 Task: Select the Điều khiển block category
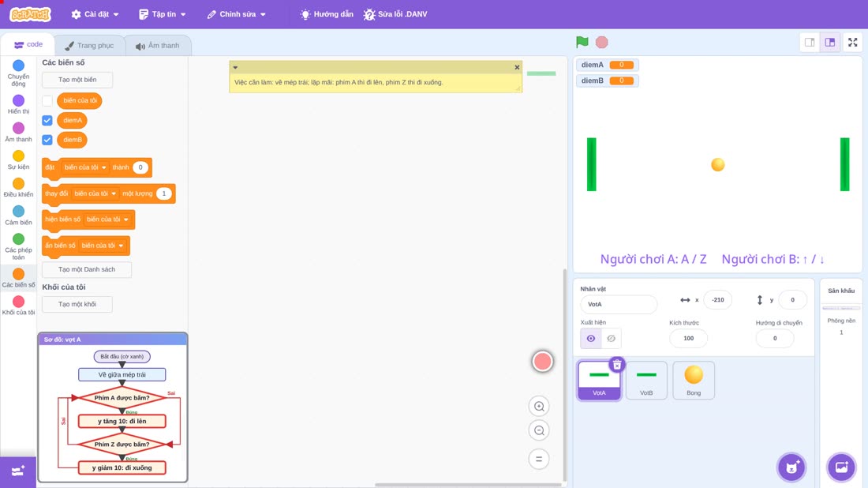click(x=18, y=187)
